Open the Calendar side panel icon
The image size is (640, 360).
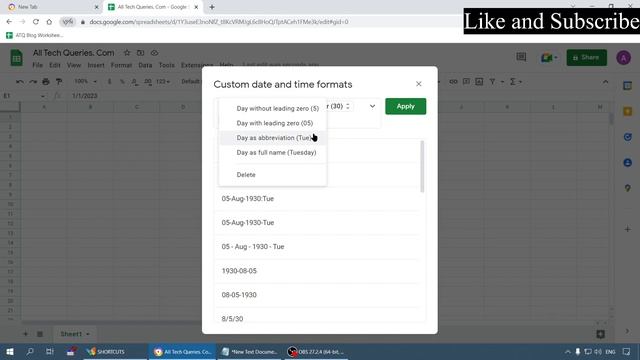[x=627, y=86]
